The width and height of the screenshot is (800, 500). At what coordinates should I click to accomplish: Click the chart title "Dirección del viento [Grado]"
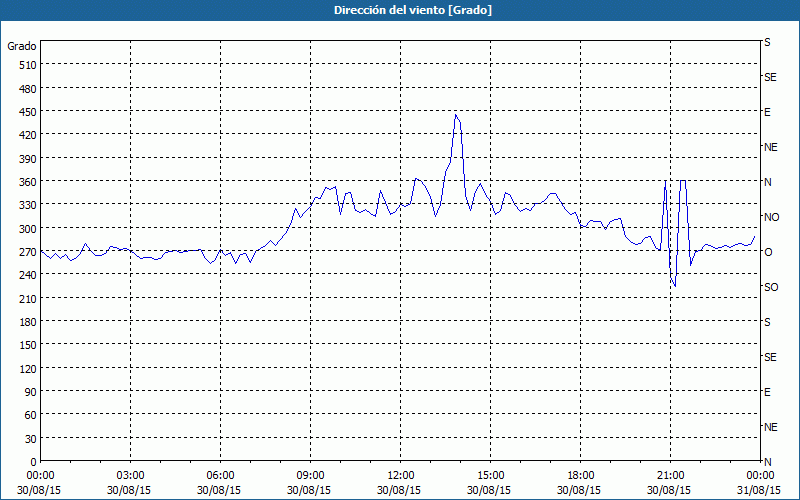pos(413,10)
